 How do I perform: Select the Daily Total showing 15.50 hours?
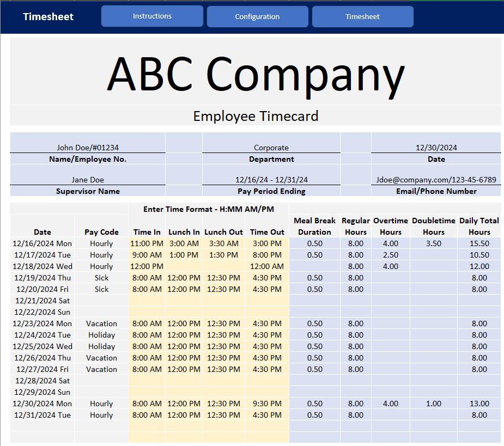point(479,243)
